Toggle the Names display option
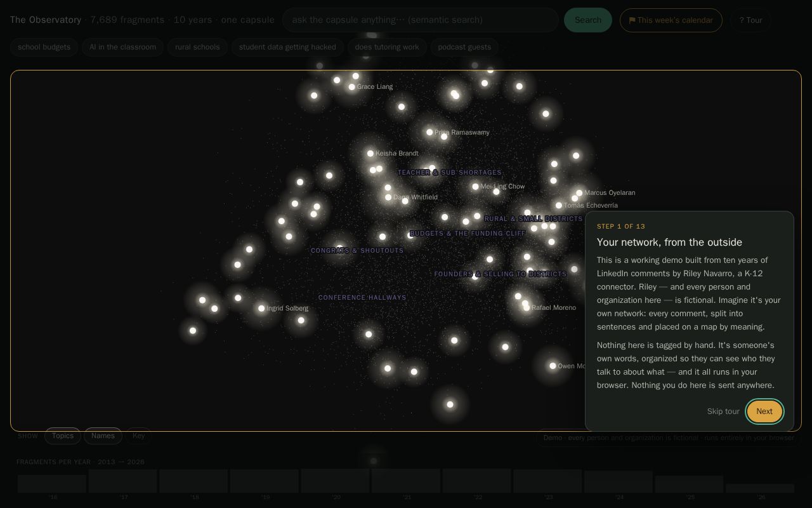This screenshot has height=508, width=812. [103, 436]
